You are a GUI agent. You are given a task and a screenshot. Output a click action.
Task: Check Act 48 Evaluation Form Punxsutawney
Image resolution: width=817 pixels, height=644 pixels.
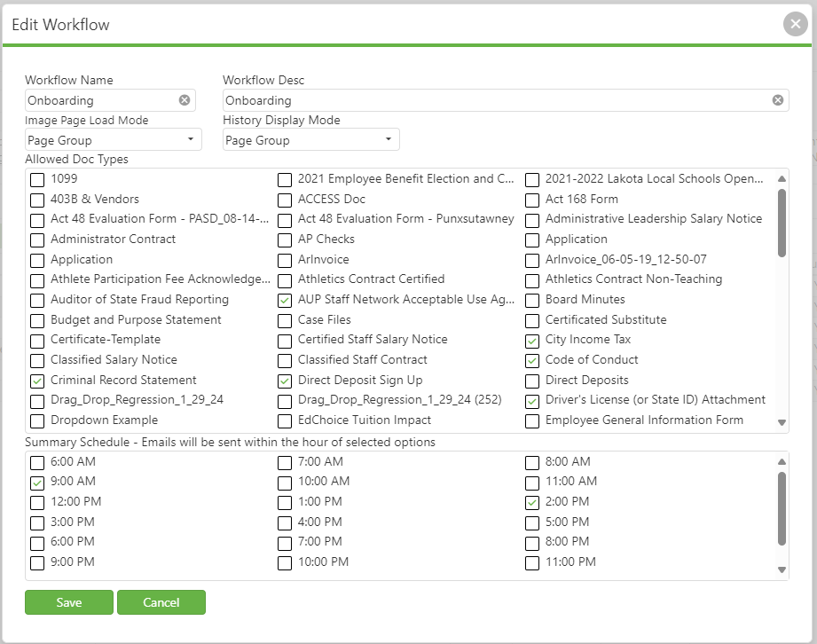point(285,220)
